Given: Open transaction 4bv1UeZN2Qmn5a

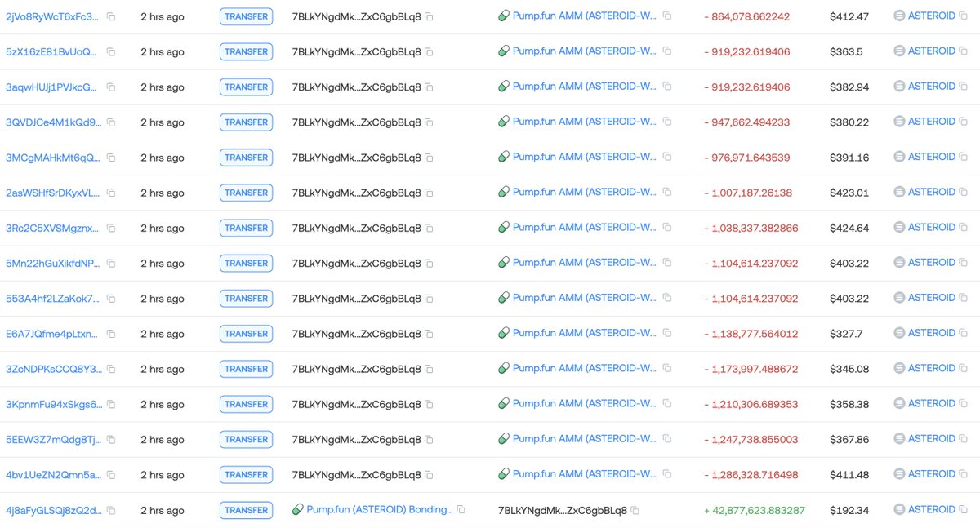Looking at the screenshot, I should coord(53,475).
